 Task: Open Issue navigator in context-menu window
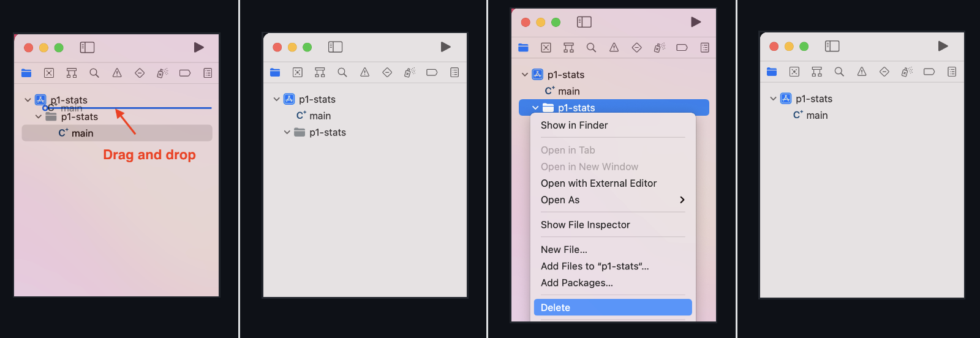coord(614,47)
